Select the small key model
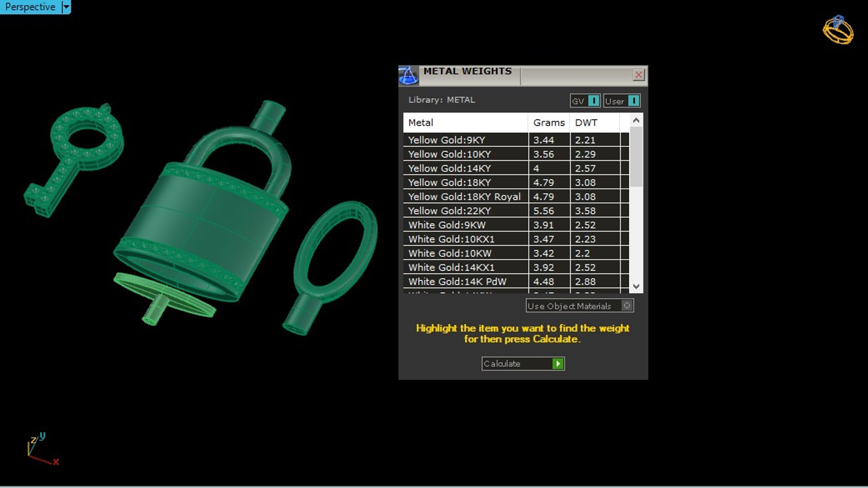 (75, 158)
